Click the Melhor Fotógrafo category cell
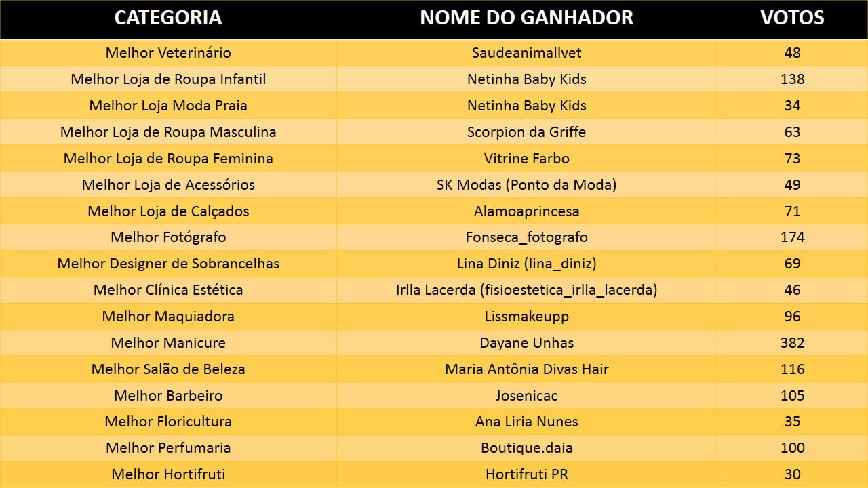 click(168, 237)
